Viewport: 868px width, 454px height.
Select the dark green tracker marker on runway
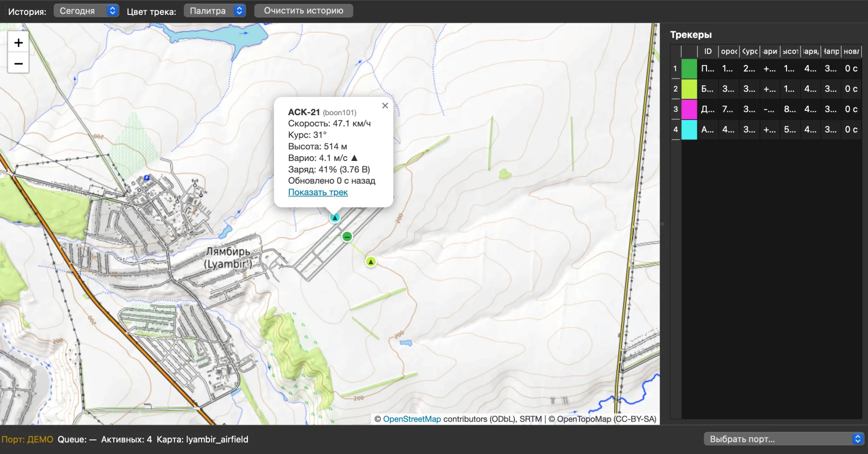347,237
